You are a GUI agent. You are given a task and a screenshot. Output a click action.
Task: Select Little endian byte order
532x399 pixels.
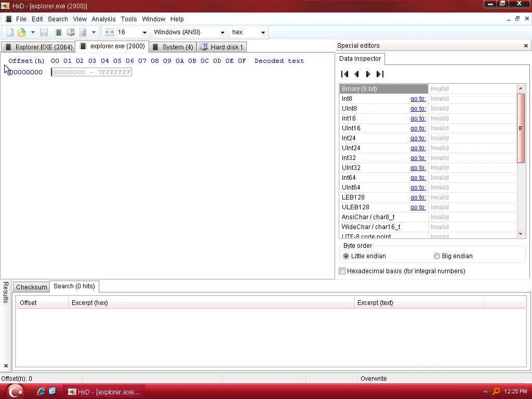point(345,256)
